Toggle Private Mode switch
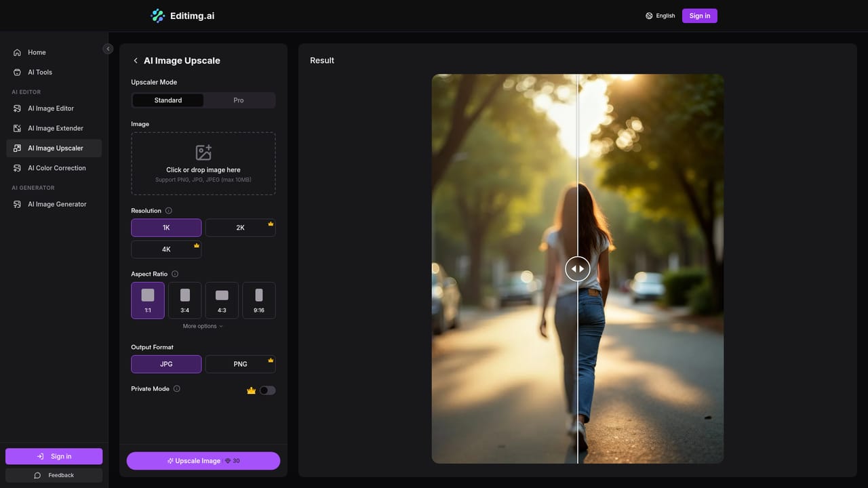868x488 pixels. [x=268, y=390]
